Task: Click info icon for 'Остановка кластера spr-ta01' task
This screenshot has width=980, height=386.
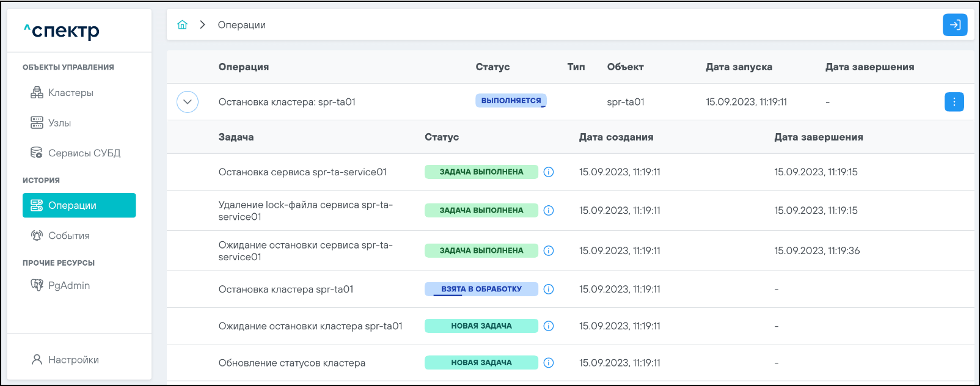Action: point(549,289)
